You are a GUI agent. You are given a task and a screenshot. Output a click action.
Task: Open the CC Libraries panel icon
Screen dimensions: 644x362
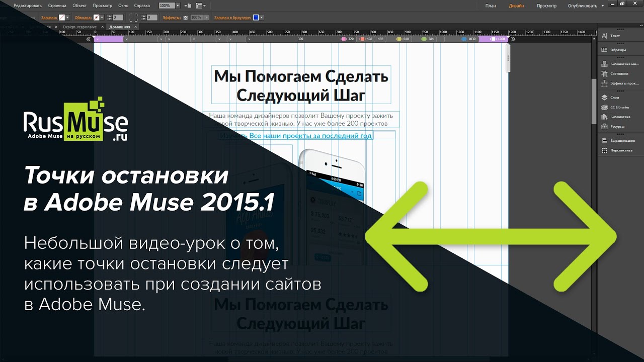[604, 107]
